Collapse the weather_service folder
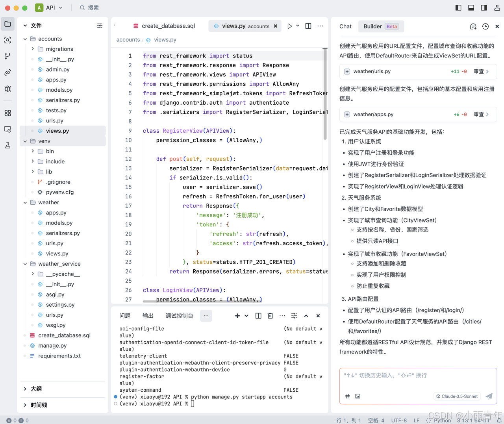The image size is (504, 424). 25,264
